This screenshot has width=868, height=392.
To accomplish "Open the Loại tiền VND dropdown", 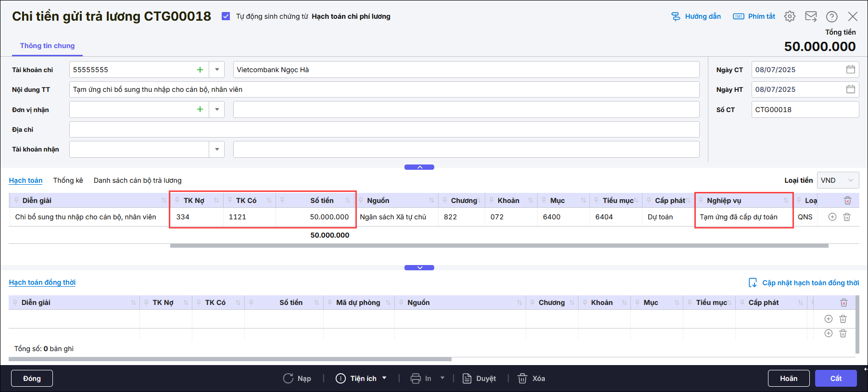I will pyautogui.click(x=838, y=180).
